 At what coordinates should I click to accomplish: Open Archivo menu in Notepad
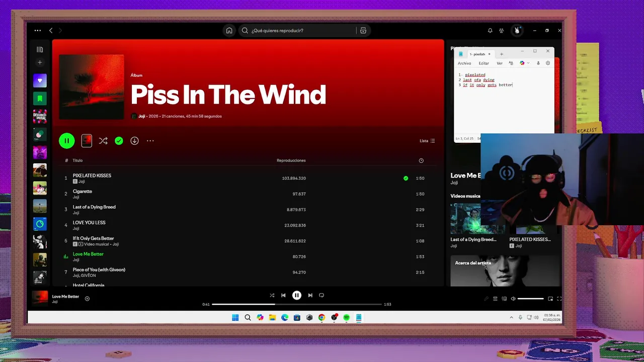point(464,63)
